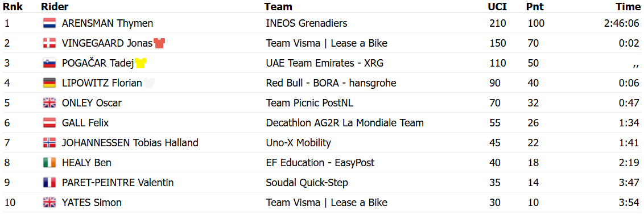This screenshot has width=644, height=214.
Task: Click the Netherlands flag beside ARENSMAN Thymen
Action: [x=49, y=23]
